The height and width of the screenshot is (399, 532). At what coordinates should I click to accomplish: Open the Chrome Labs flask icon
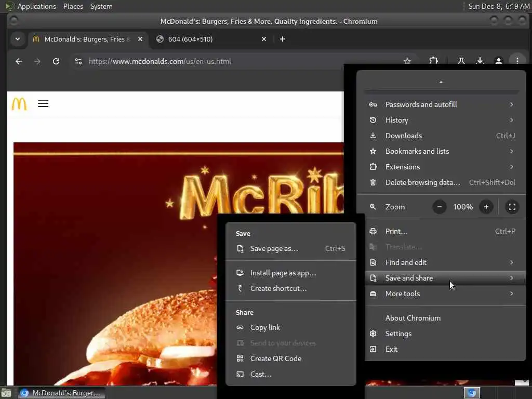click(x=461, y=61)
